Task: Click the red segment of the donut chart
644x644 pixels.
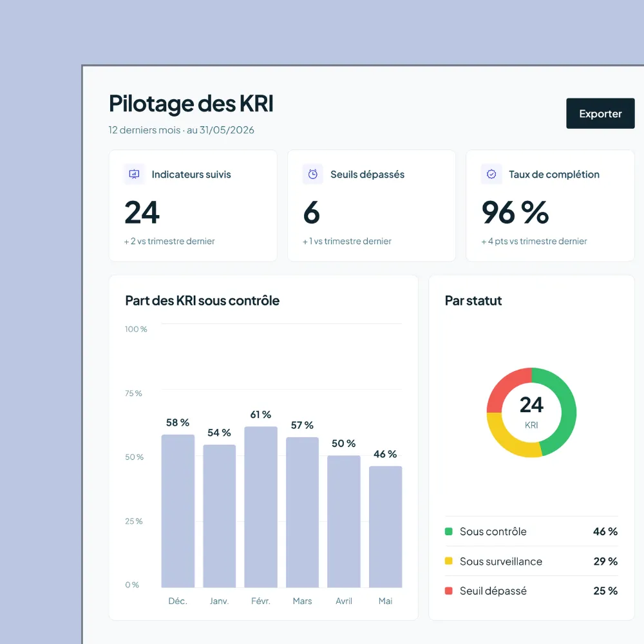Action: (504, 386)
